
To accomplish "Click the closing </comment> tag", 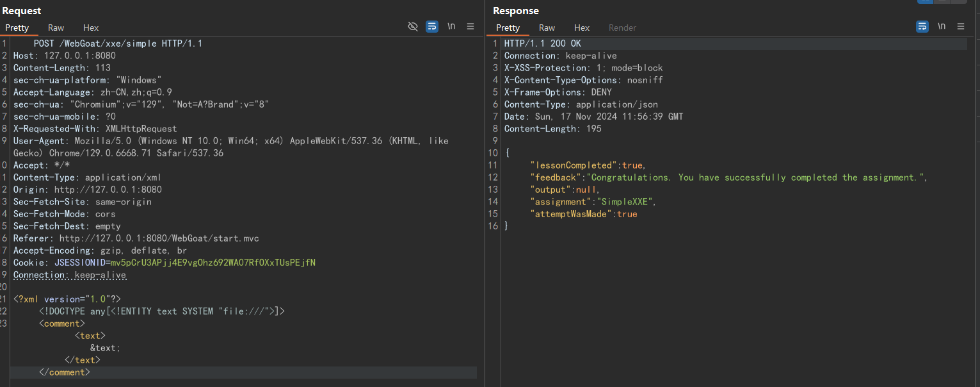I will click(64, 372).
